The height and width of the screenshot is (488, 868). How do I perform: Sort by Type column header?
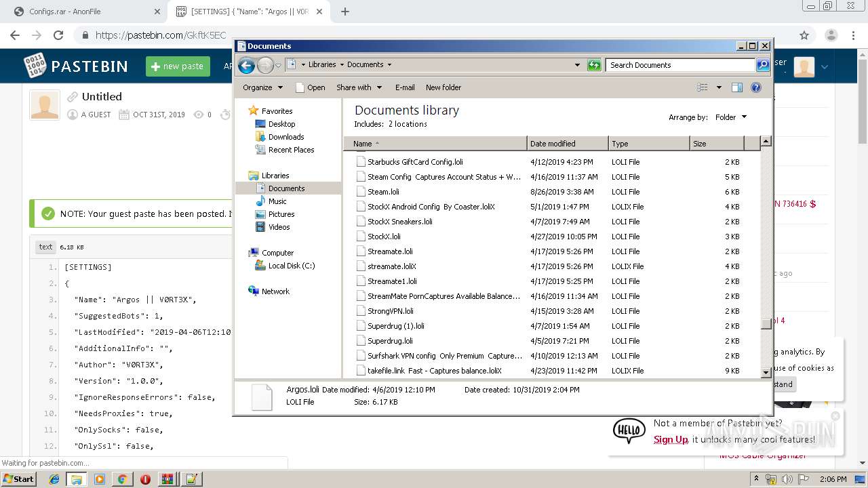pyautogui.click(x=649, y=144)
